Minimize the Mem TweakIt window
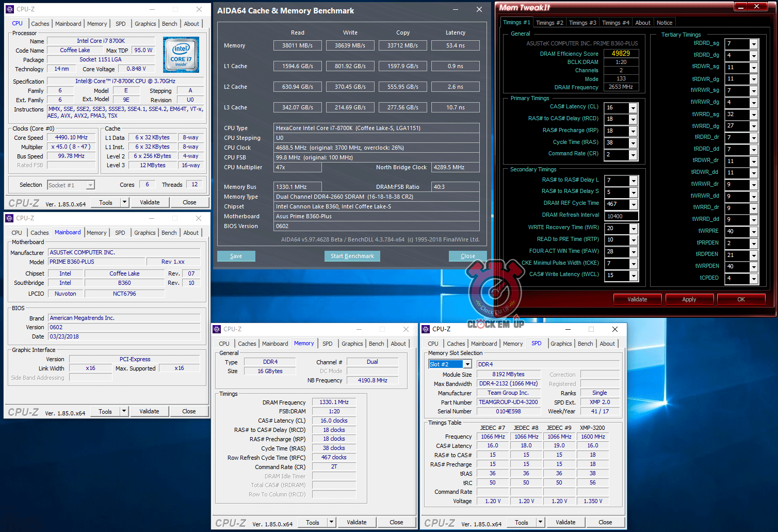Image resolution: width=778 pixels, height=532 pixels. (x=740, y=6)
